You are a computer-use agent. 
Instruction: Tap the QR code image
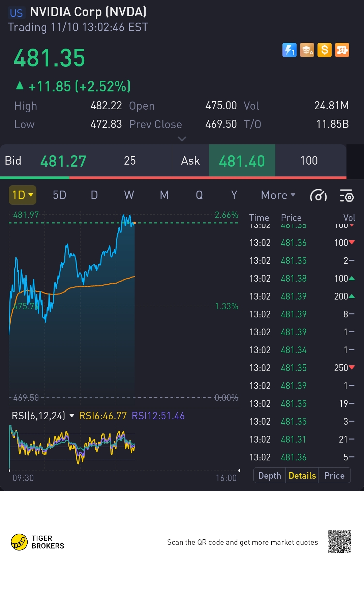point(340,542)
